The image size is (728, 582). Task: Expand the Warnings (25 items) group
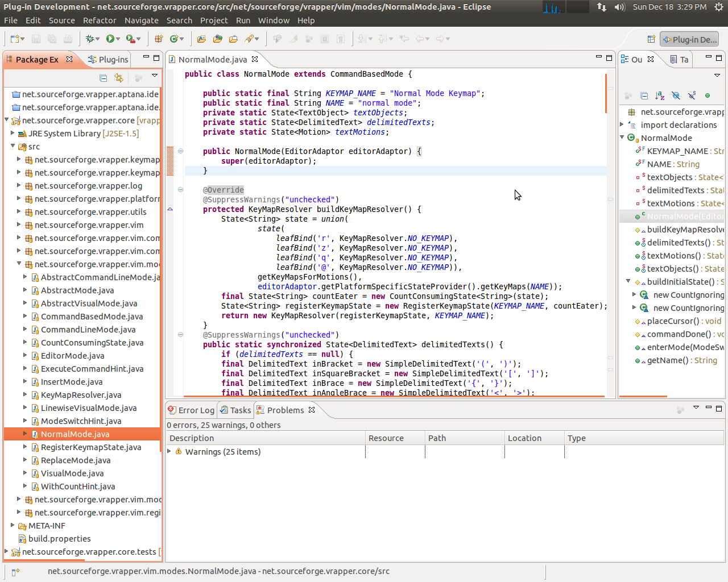coord(169,451)
